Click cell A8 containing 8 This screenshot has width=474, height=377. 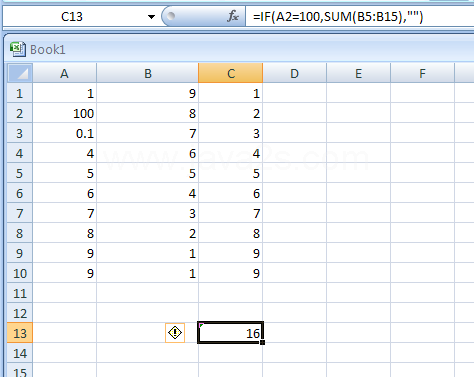point(65,233)
